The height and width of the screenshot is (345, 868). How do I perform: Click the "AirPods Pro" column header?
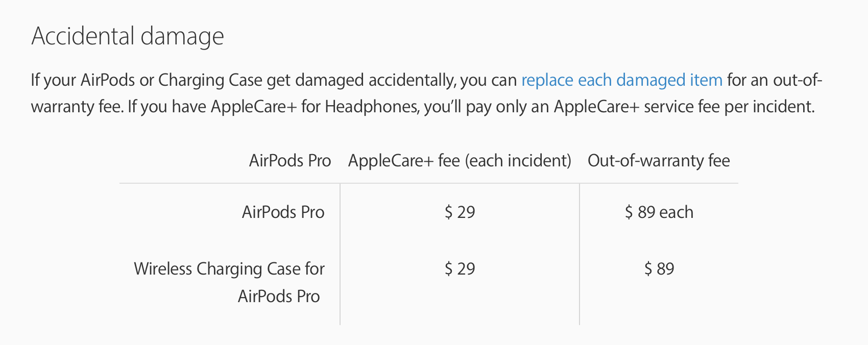290,161
